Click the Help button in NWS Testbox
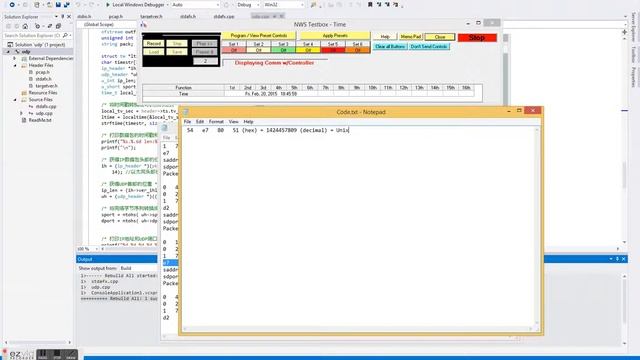The height and width of the screenshot is (360, 640). 385,37
